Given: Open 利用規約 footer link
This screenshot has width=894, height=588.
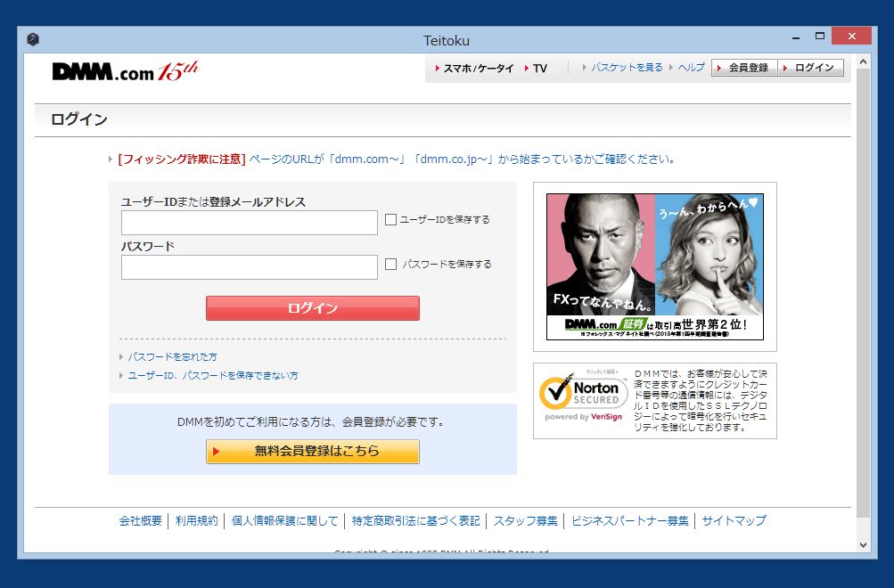Looking at the screenshot, I should [196, 521].
